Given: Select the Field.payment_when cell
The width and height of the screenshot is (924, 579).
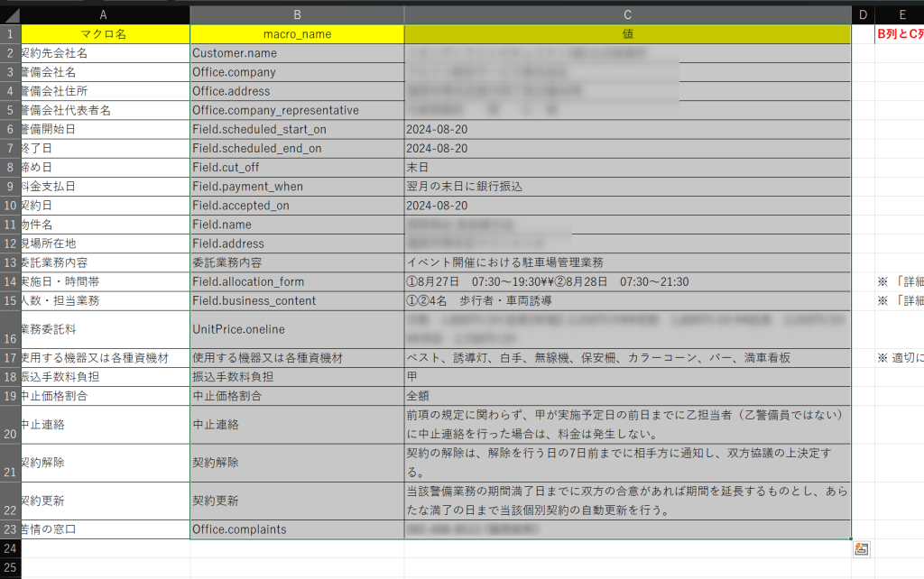Looking at the screenshot, I should tap(297, 187).
